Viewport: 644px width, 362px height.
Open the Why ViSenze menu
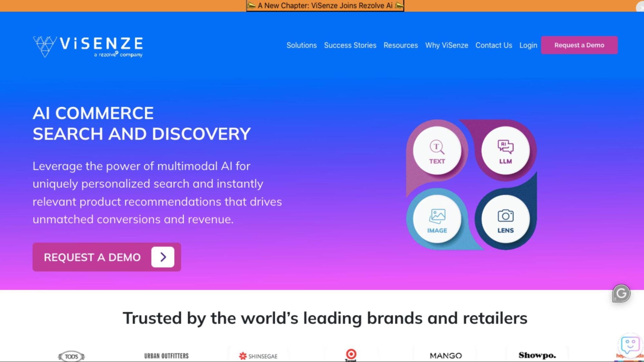pos(447,45)
